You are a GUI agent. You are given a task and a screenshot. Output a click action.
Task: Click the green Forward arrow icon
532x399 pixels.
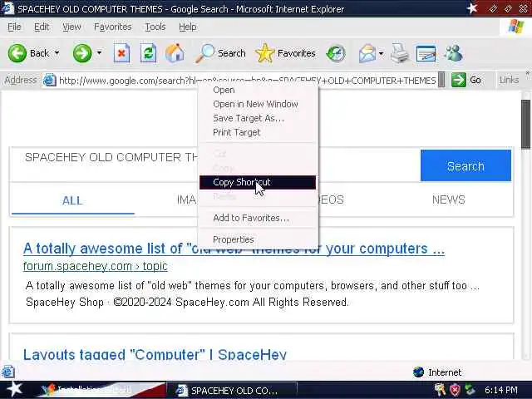click(82, 53)
